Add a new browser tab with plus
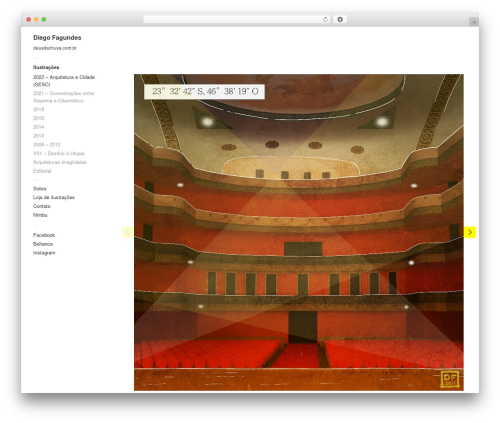 pyautogui.click(x=474, y=22)
